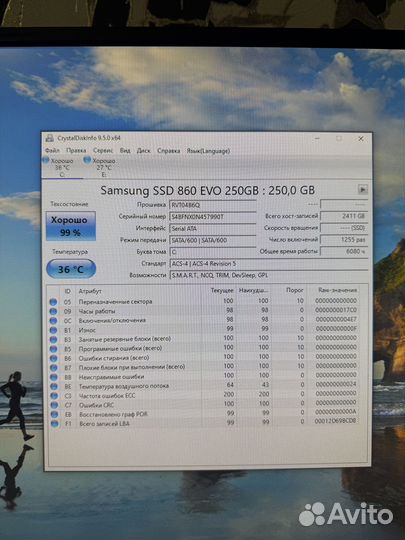Click the 36 °C temperature indicator

pos(71,269)
